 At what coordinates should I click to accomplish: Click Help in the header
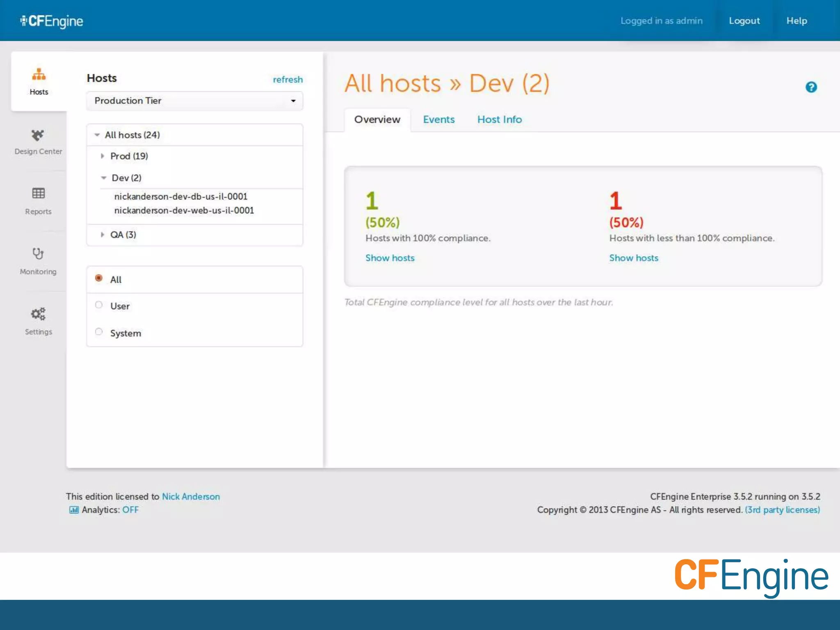pos(797,21)
